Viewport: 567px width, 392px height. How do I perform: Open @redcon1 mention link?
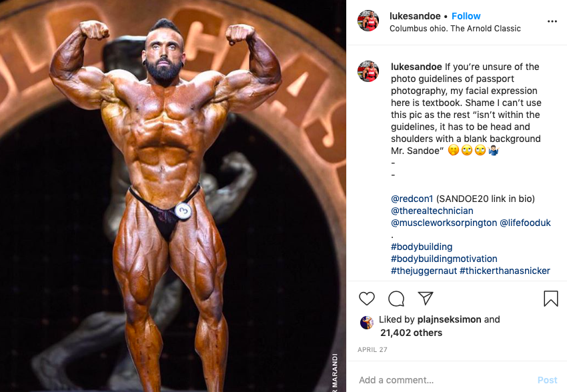coord(412,199)
